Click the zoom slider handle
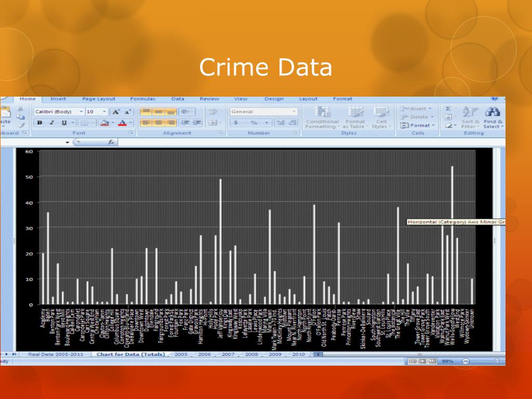The image size is (532, 399). 496,361
